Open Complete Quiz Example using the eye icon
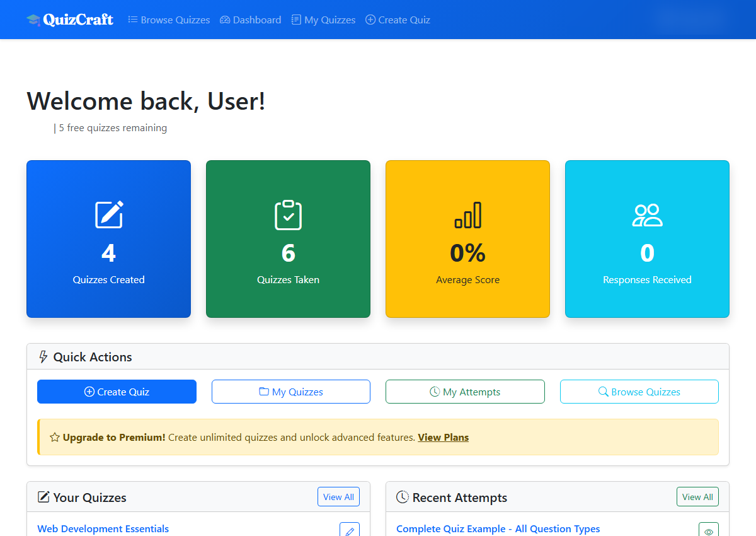Image resolution: width=756 pixels, height=536 pixels. coord(709,530)
